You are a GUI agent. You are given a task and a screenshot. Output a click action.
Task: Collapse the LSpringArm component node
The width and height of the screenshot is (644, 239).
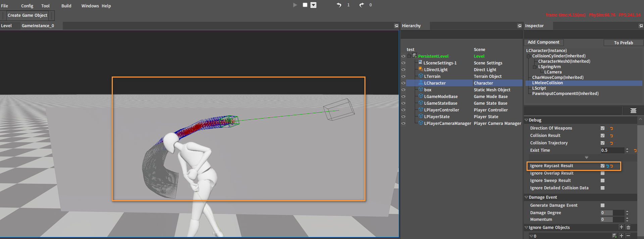[535, 67]
